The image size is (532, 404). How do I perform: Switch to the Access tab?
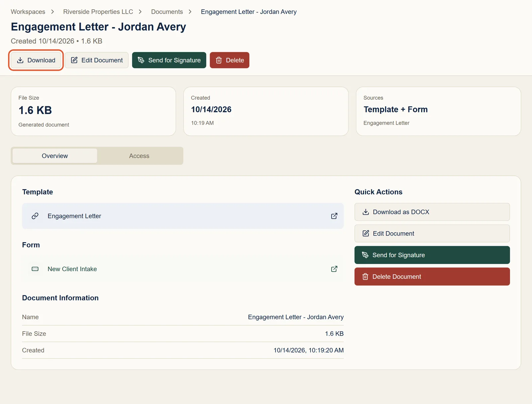[139, 156]
